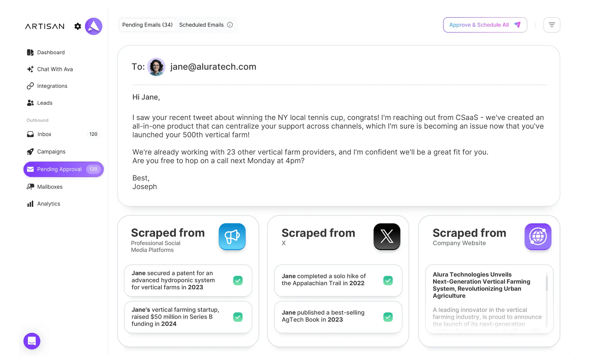Screen dimensions: 593x364
Task: Switch to the Scheduled Emails tab
Action: point(201,25)
